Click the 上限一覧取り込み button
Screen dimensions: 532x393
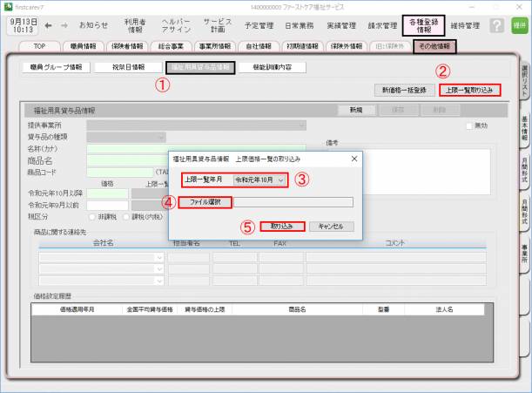[469, 90]
